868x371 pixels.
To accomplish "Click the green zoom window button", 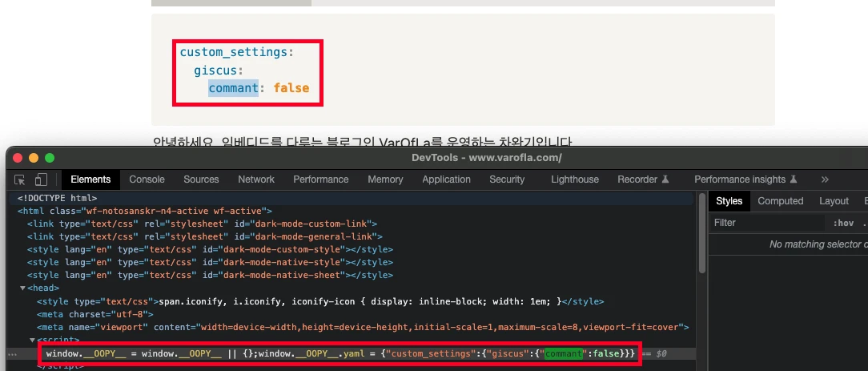I will tap(50, 158).
